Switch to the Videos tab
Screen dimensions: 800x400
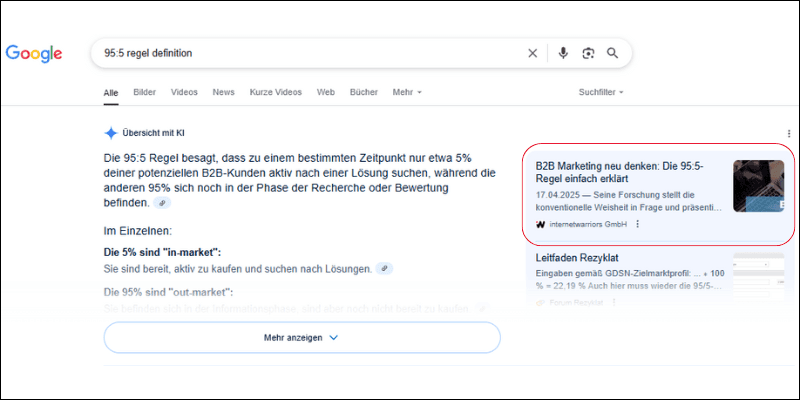point(184,92)
